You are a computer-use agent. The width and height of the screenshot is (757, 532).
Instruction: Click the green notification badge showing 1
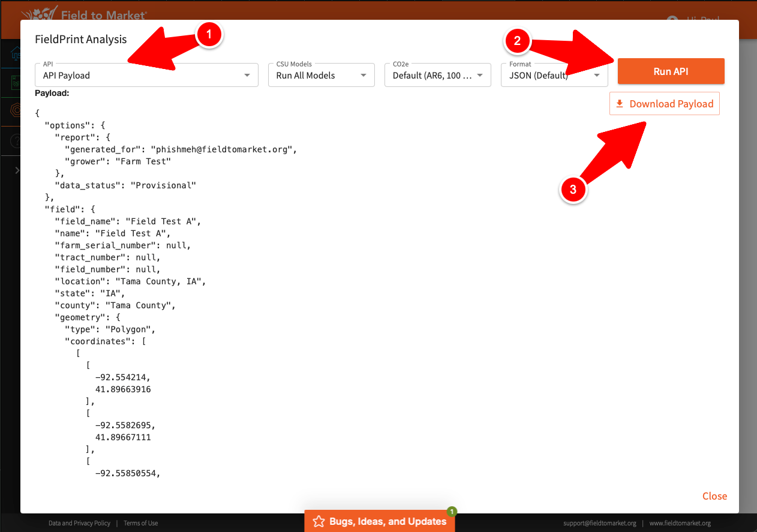pyautogui.click(x=452, y=512)
